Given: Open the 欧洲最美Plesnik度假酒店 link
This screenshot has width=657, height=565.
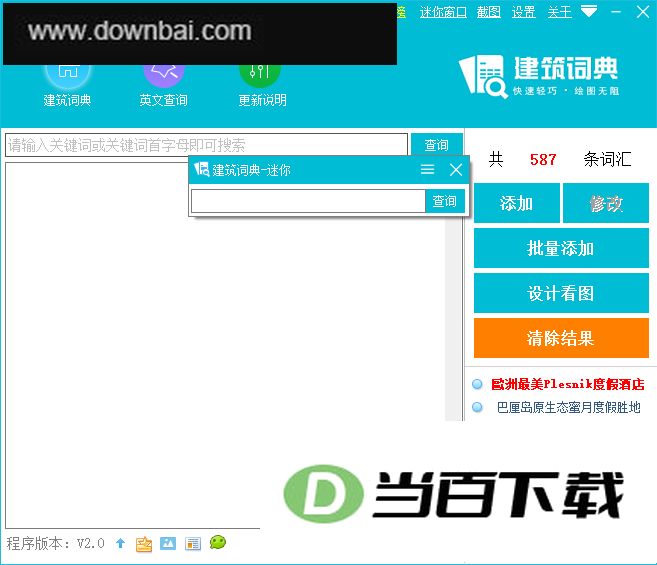Looking at the screenshot, I should click(568, 384).
